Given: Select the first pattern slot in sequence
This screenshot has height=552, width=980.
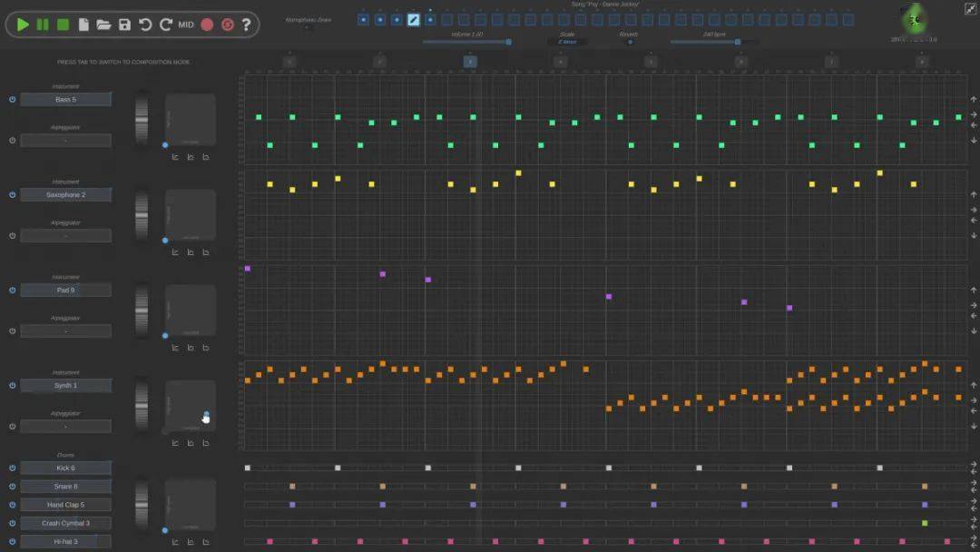Looking at the screenshot, I should (x=363, y=20).
